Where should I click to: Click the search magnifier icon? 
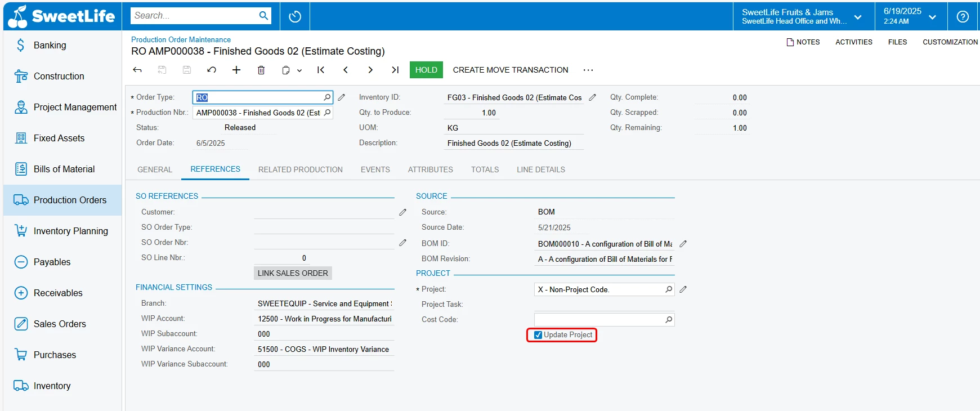click(263, 16)
